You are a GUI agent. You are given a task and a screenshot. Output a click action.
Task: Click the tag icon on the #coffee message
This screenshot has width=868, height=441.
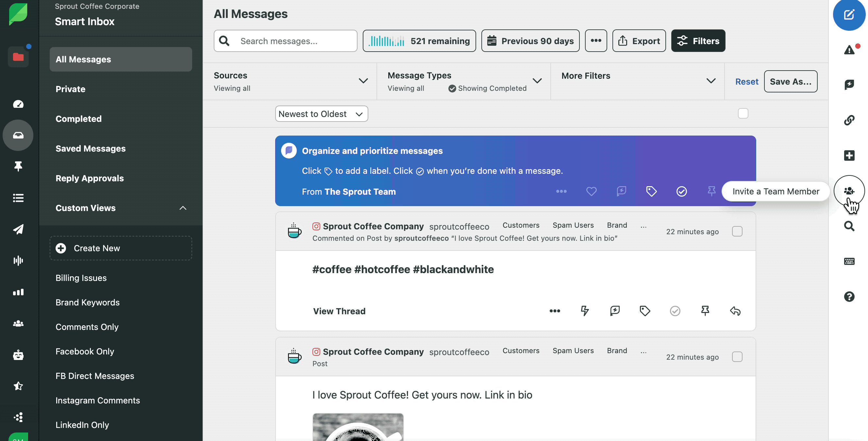pos(644,311)
